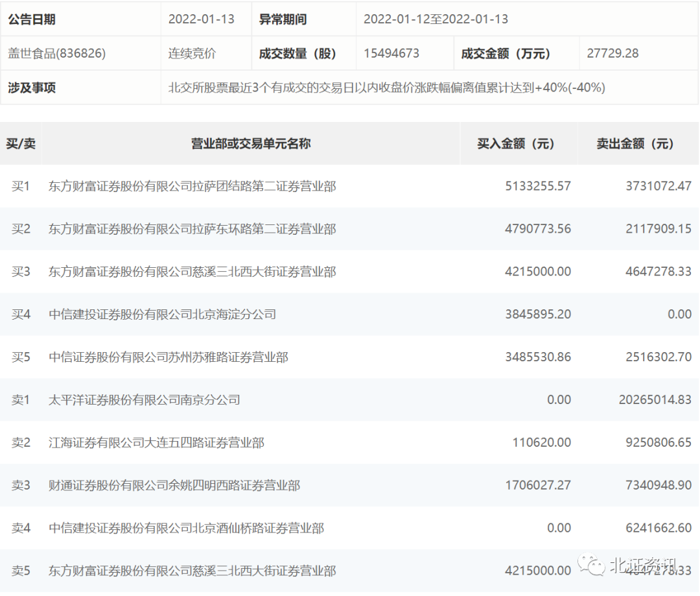Select the announcement date 2022-01-13 value

coord(202,19)
